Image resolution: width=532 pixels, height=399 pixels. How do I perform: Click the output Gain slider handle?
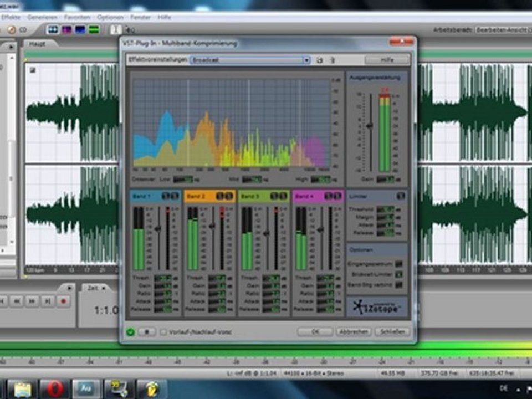[x=370, y=126]
